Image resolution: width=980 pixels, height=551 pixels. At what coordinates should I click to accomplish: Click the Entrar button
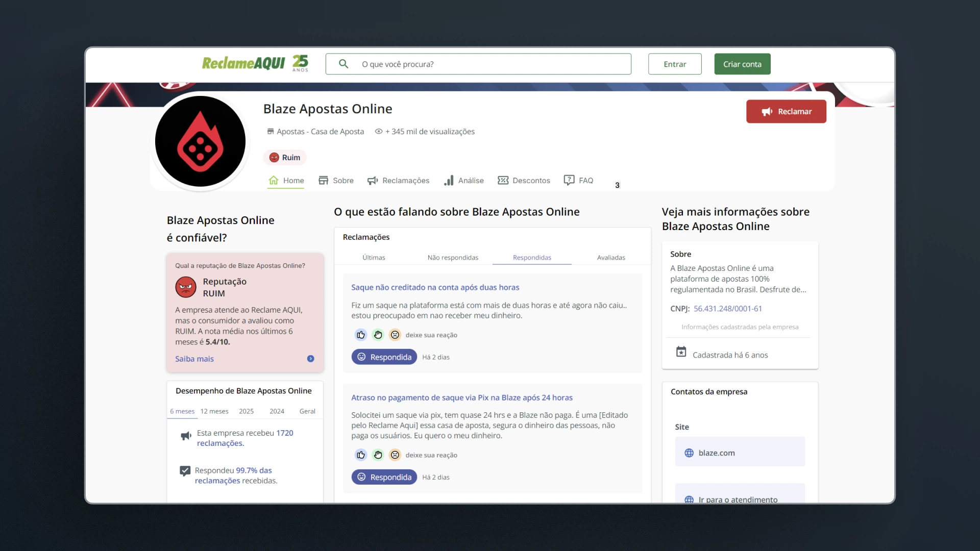(x=675, y=64)
